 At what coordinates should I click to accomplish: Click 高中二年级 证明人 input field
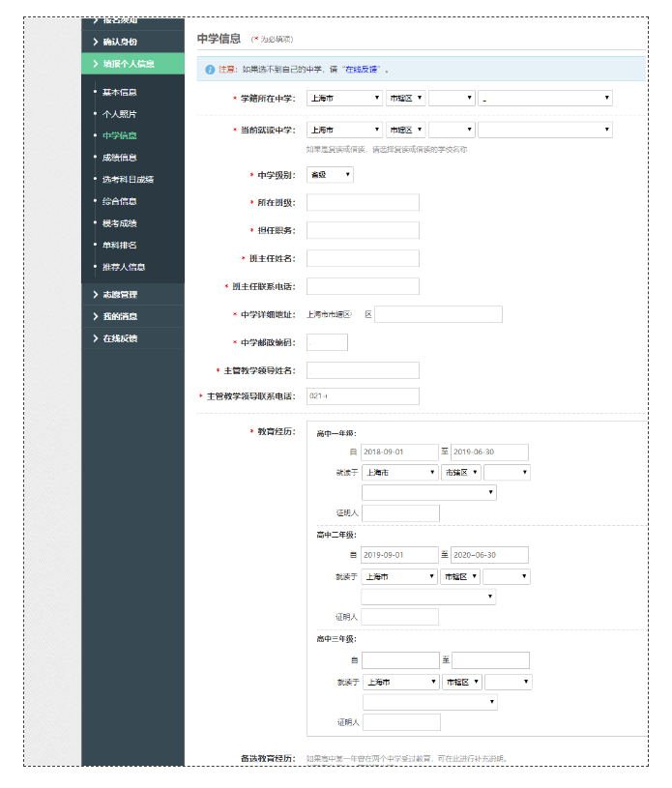point(399,617)
